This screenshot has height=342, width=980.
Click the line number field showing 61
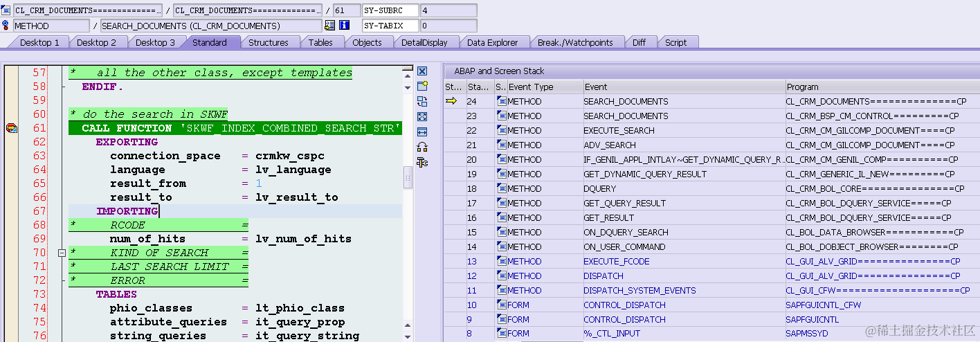pos(346,10)
